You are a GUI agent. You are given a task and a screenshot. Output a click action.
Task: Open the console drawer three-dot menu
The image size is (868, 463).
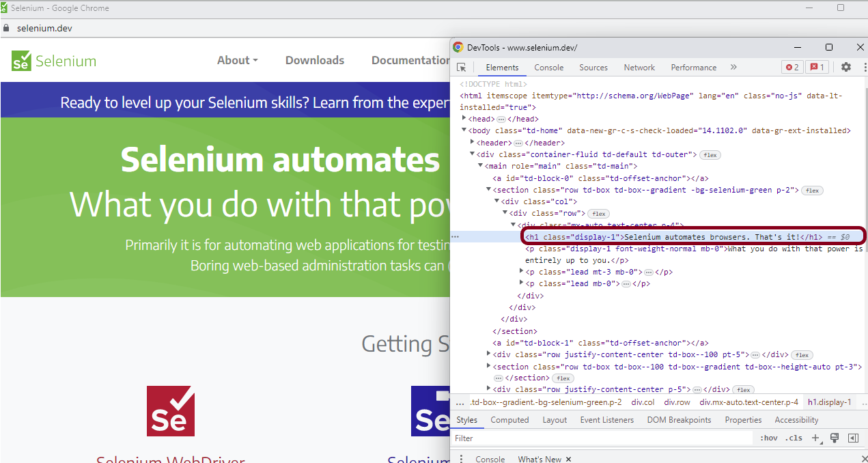(x=460, y=458)
